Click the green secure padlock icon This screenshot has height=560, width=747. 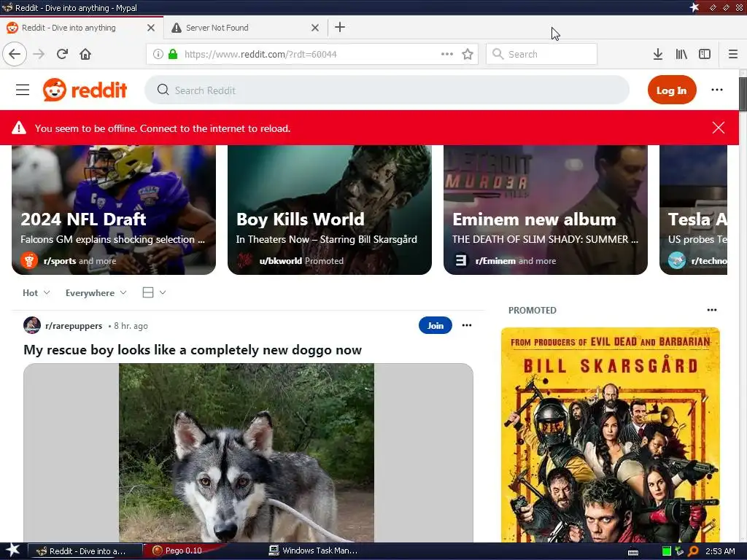click(x=173, y=54)
